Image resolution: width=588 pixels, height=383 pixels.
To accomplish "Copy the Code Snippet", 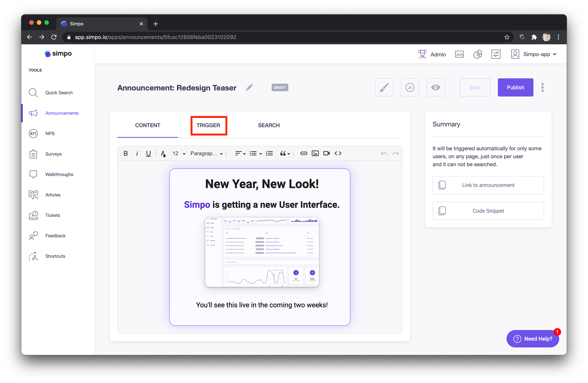I will 488,211.
